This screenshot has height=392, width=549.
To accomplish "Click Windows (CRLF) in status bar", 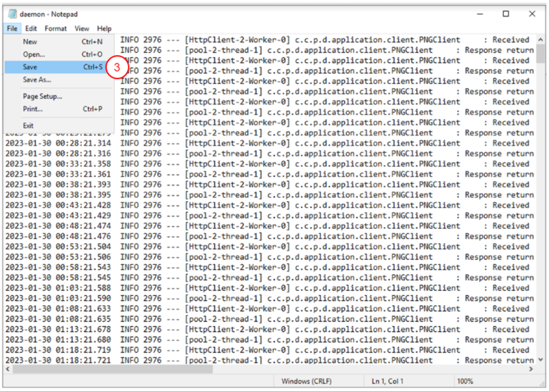I will 306,381.
